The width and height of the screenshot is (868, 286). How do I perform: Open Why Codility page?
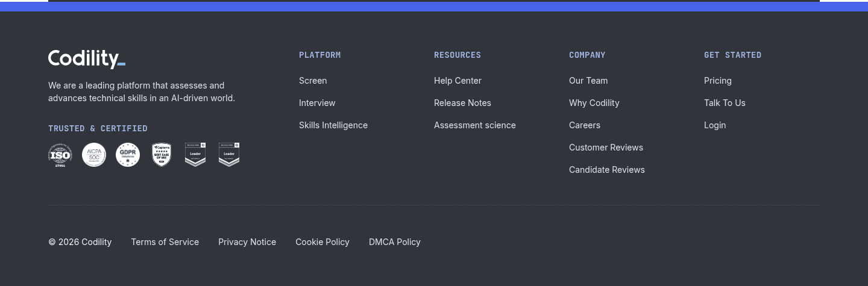coord(594,103)
